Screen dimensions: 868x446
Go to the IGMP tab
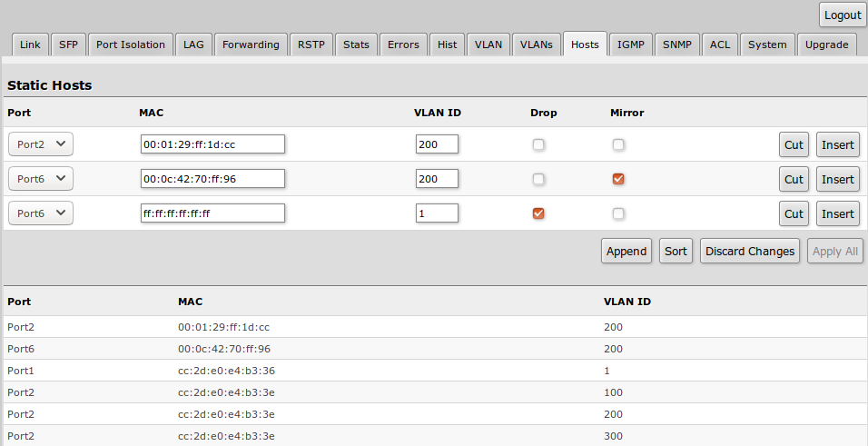pyautogui.click(x=630, y=45)
